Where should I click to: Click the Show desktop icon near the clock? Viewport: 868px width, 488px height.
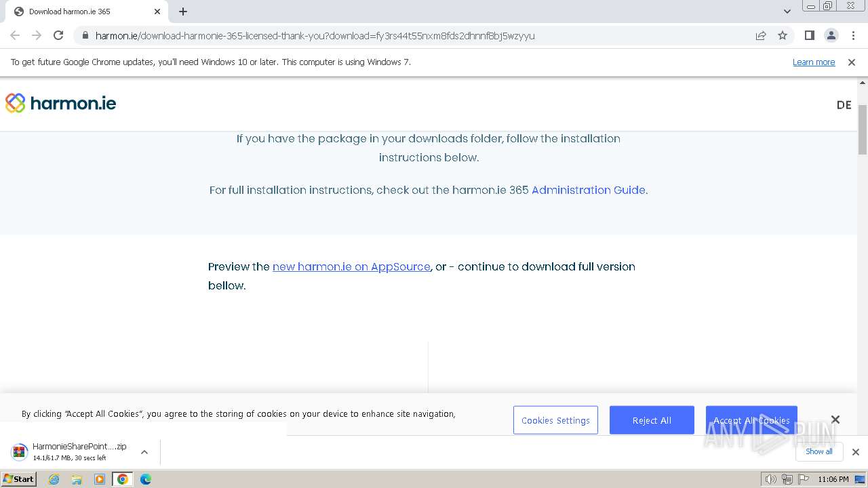tap(861, 479)
